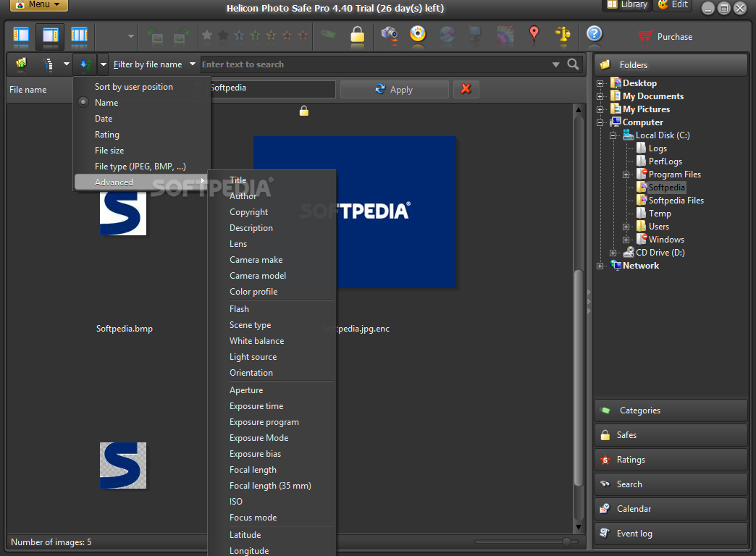Collapse the Local Disk (C:) node

(x=613, y=135)
